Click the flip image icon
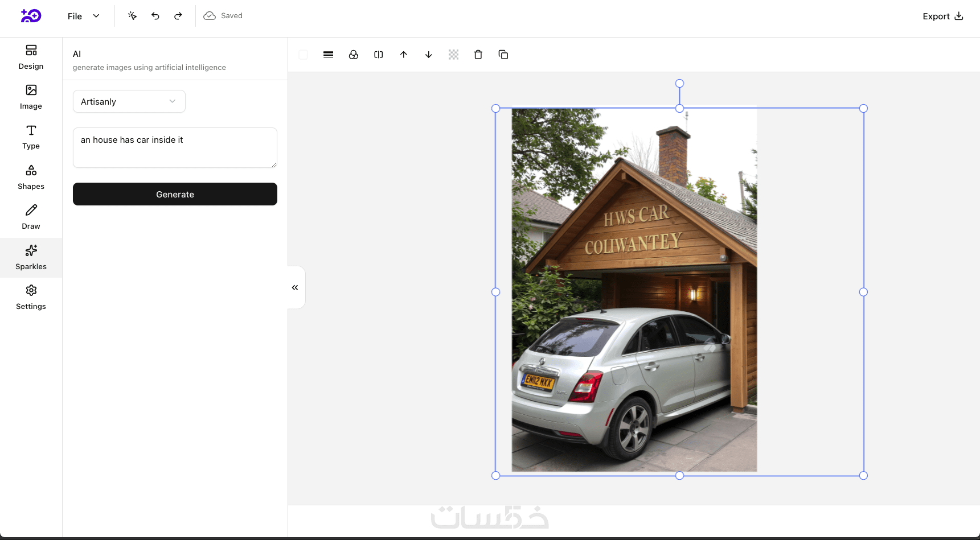Viewport: 980px width, 540px height. 379,55
